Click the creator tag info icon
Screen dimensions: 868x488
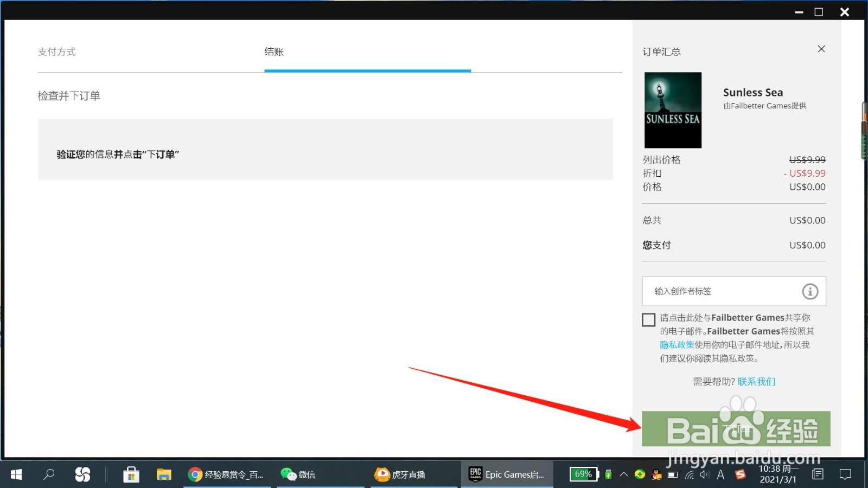tap(810, 292)
